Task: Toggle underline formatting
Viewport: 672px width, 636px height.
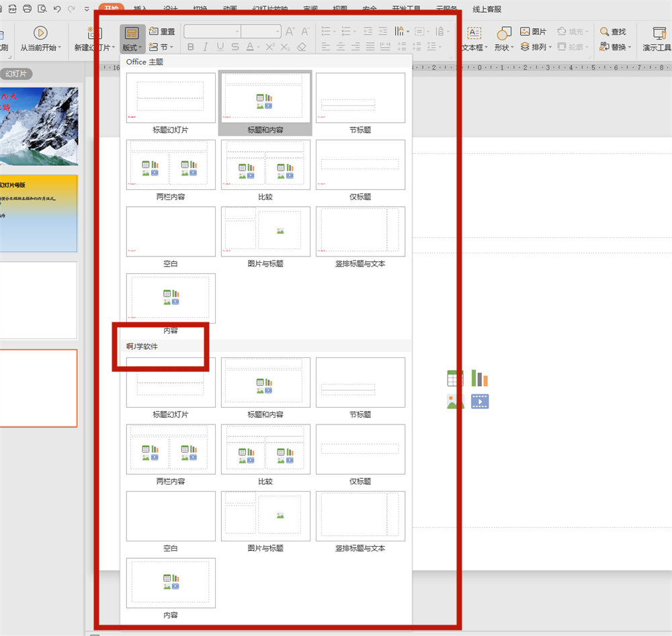Action: (220, 47)
